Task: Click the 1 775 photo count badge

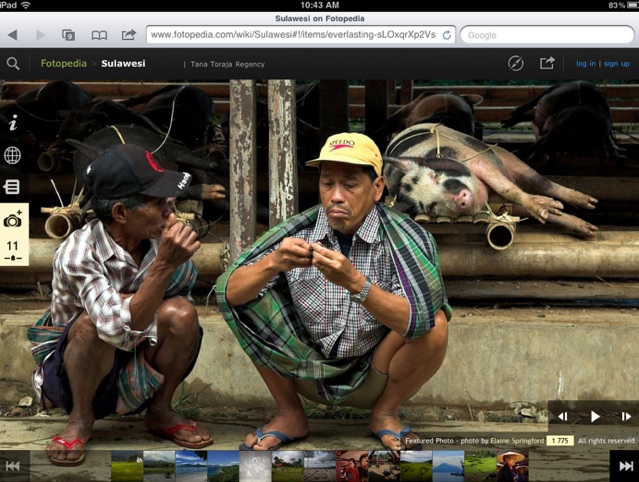Action: point(560,441)
